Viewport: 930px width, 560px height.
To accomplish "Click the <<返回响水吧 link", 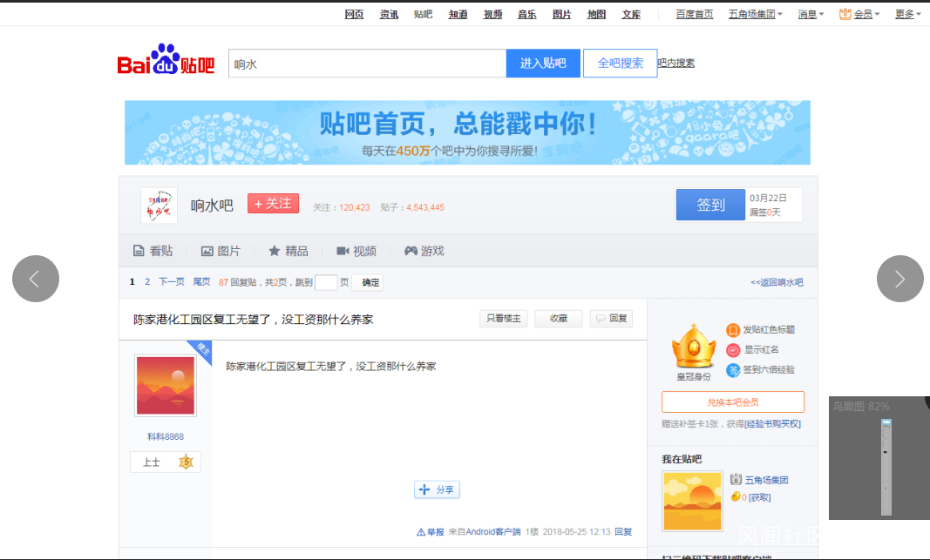I will coord(777,283).
